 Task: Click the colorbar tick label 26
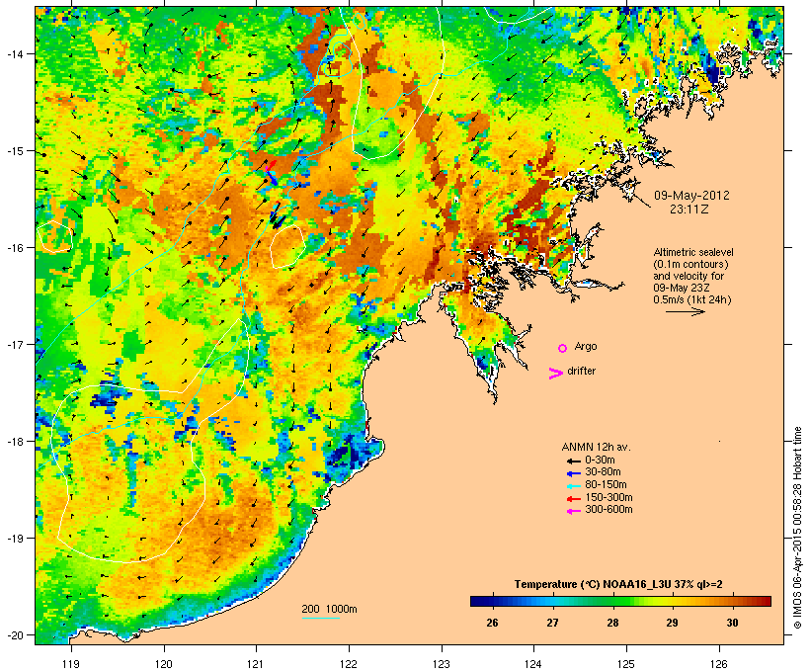tap(492, 623)
